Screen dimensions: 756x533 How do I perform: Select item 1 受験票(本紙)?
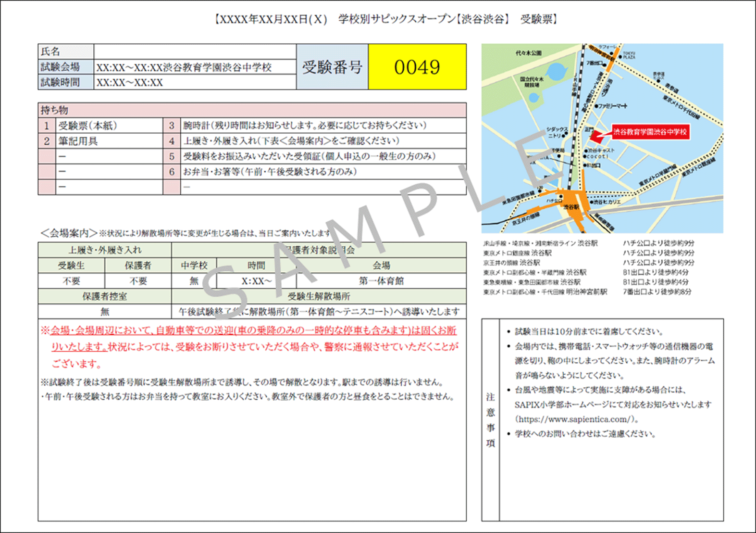tap(101, 126)
